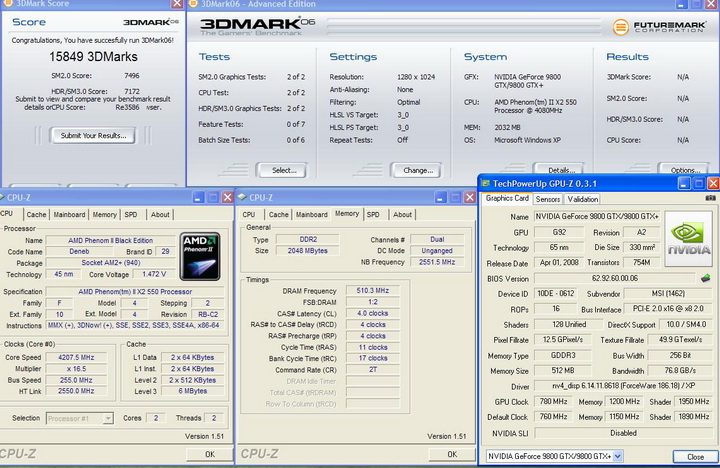Open the Processor #1 selection dropdown
Image resolution: width=720 pixels, height=468 pixels.
pos(108,418)
